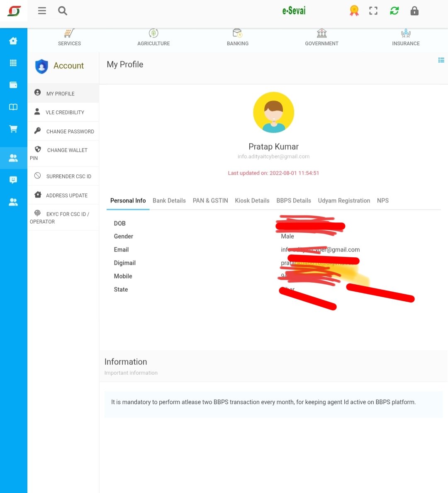The height and width of the screenshot is (493, 448).
Task: Click the search magnifier icon
Action: coord(63,11)
